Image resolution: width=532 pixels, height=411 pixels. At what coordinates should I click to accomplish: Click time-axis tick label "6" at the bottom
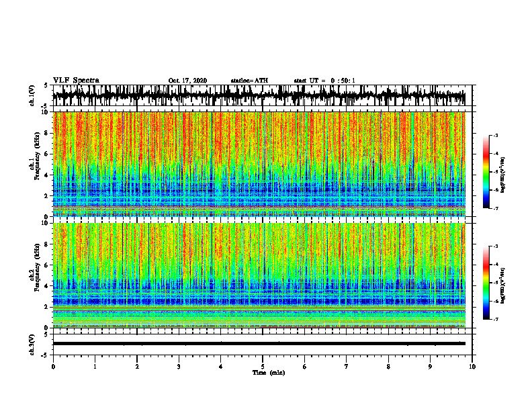click(305, 367)
